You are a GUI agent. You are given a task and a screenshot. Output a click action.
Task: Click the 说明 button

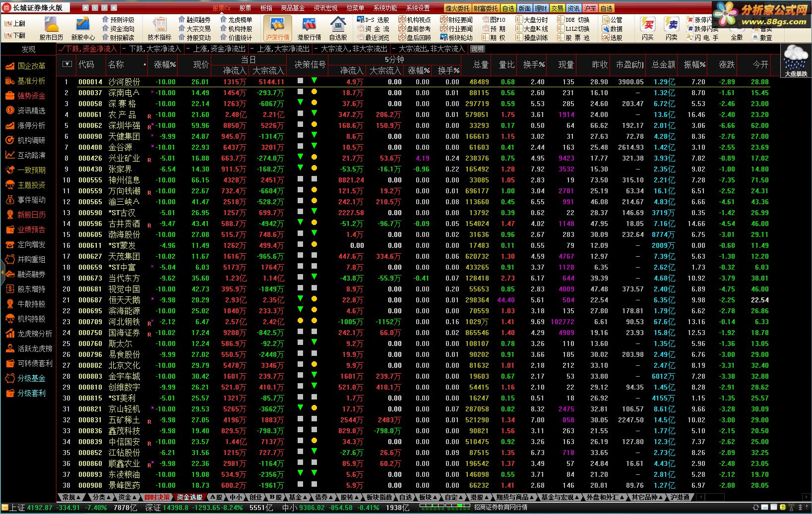(477, 49)
